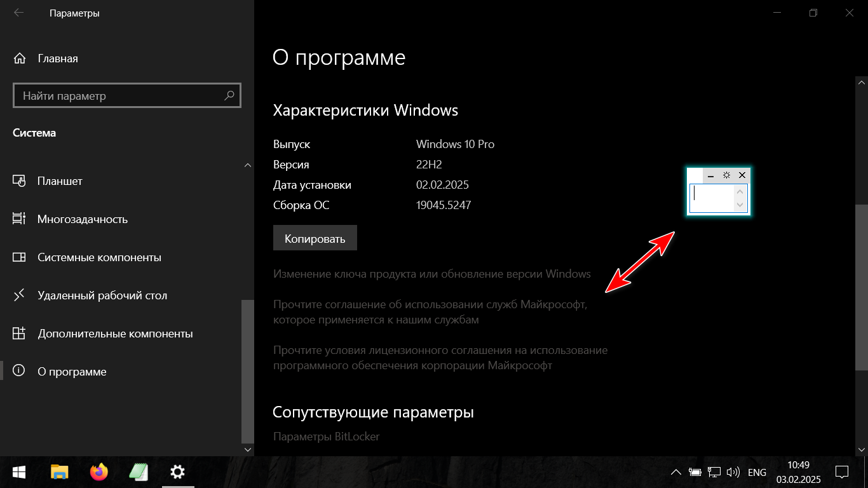Click the Settings gear on the taskbar
The image size is (868, 488).
pos(178,472)
